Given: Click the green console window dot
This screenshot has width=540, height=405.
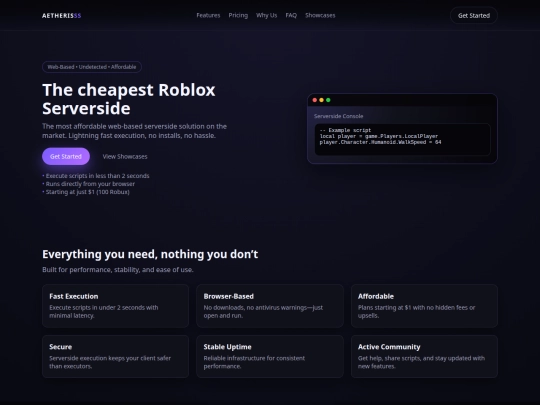Looking at the screenshot, I should click(x=328, y=100).
